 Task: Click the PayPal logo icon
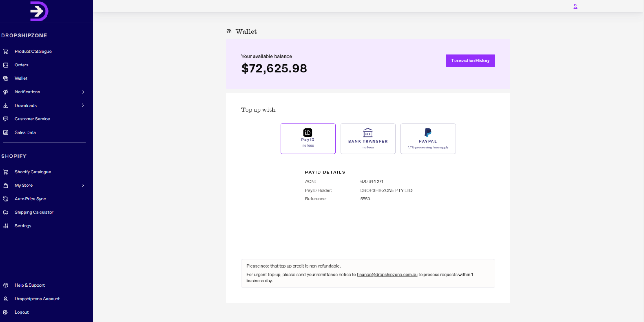(428, 132)
